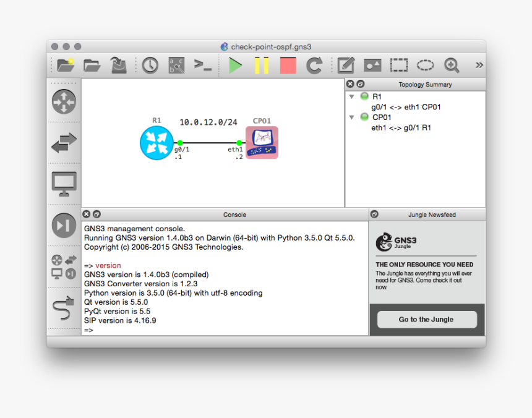This screenshot has width=532, height=418.
Task: Select the Insert picture tool
Action: coord(372,65)
